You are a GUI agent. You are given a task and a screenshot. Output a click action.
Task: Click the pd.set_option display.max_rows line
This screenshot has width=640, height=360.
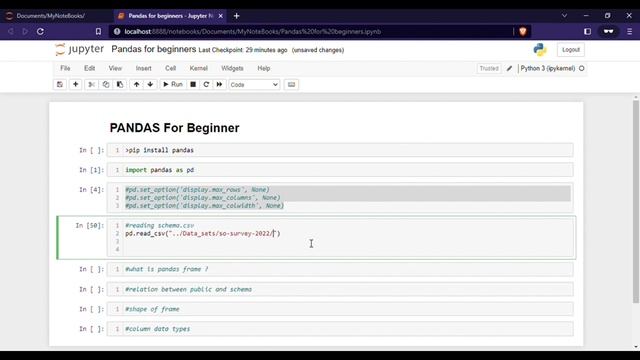(197, 189)
